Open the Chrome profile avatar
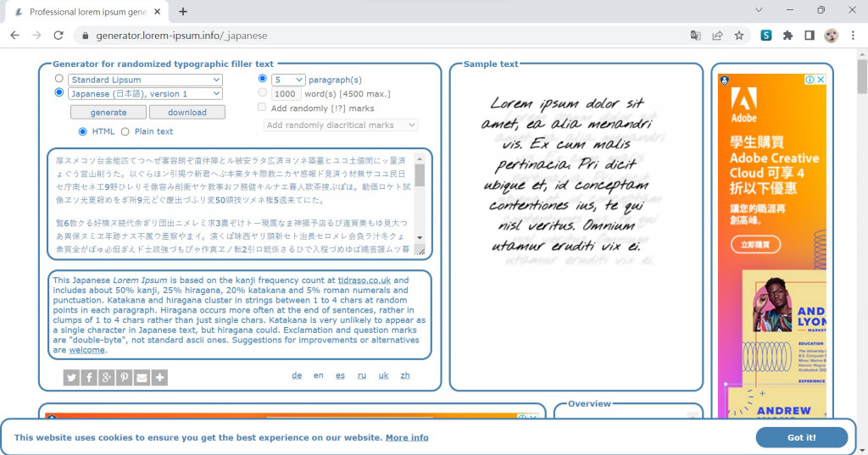Screen dimensions: 868x455 [831, 36]
